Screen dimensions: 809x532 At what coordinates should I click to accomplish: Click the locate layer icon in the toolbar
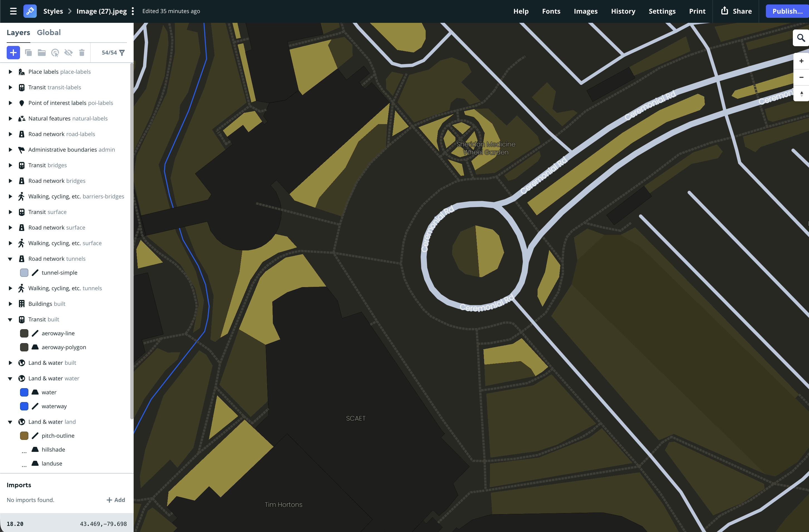55,53
